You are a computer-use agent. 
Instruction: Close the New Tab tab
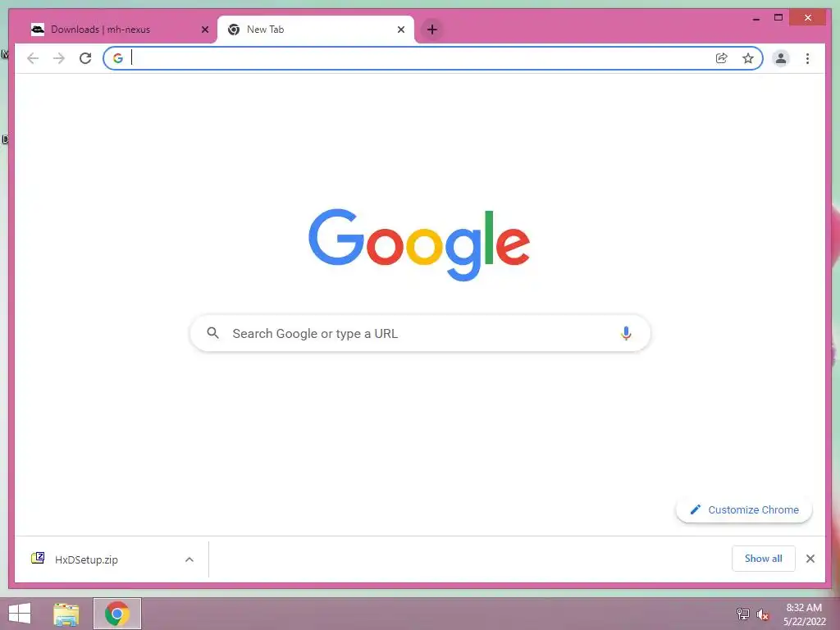pos(400,30)
